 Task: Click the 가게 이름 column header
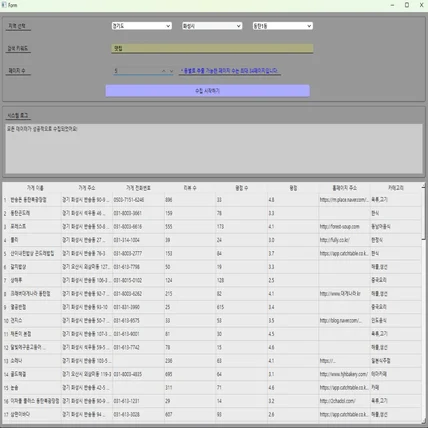click(x=35, y=188)
